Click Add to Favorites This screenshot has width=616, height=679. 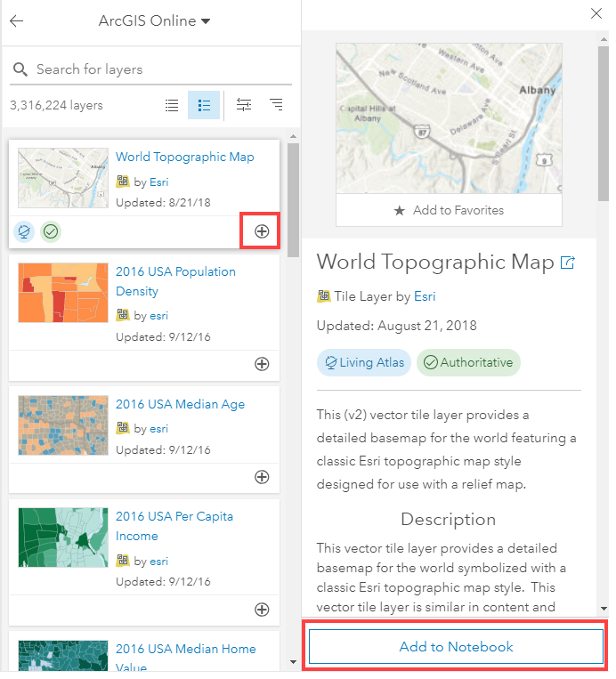(x=449, y=211)
